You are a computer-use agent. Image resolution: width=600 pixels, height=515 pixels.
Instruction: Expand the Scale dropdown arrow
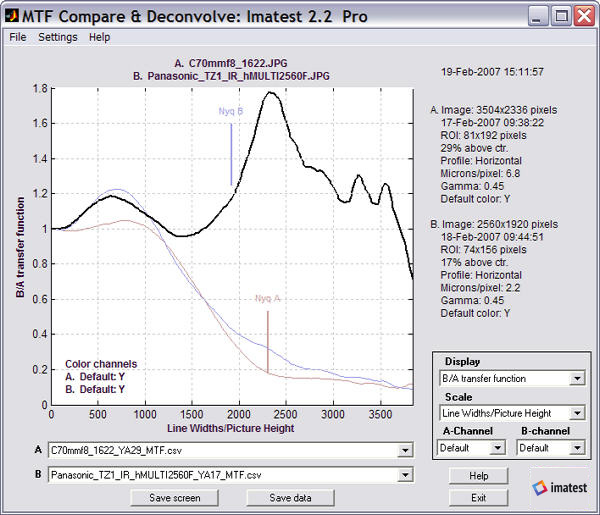click(x=577, y=413)
